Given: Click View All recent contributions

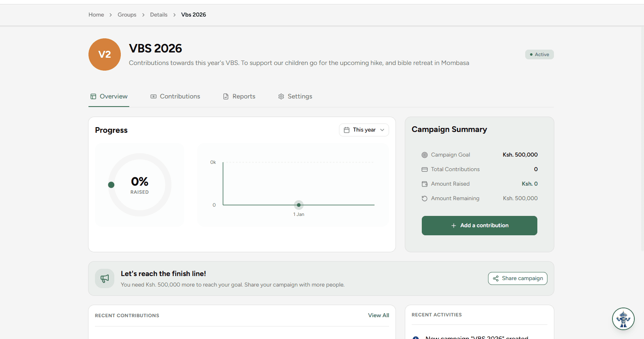Looking at the screenshot, I should point(379,316).
